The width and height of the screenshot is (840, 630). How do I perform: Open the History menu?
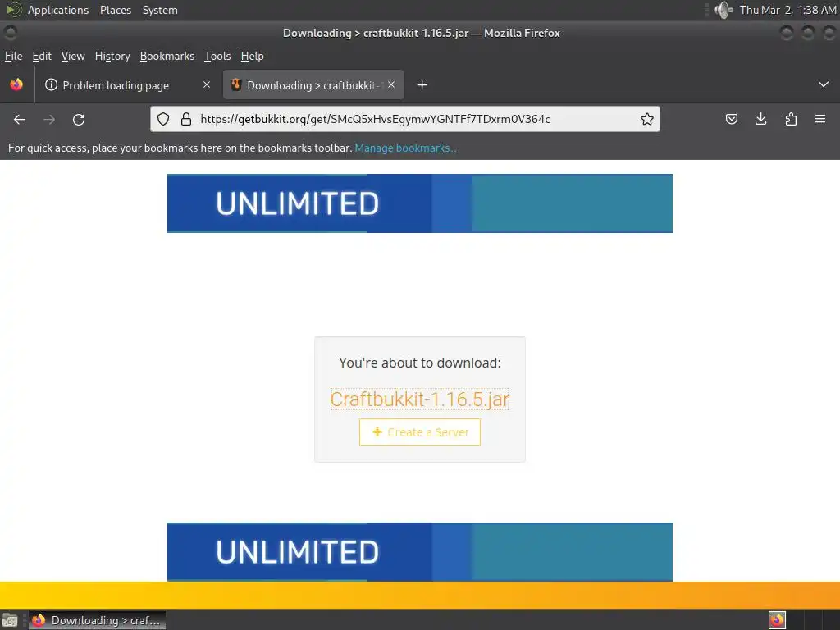112,57
